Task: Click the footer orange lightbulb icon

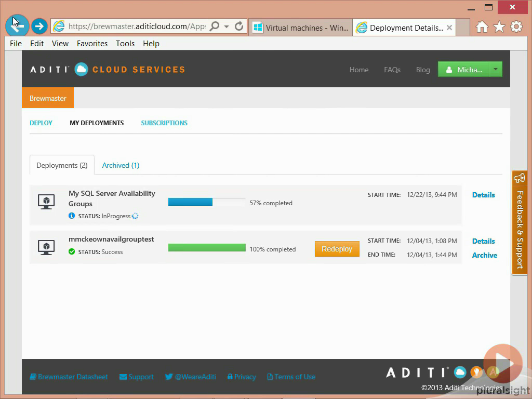Action: tap(476, 372)
